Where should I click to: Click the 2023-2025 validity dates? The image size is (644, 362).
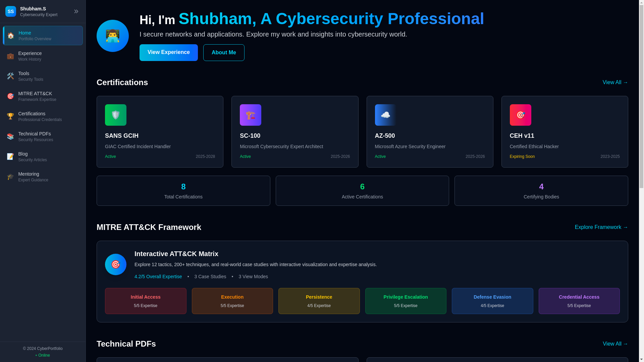[x=610, y=157]
